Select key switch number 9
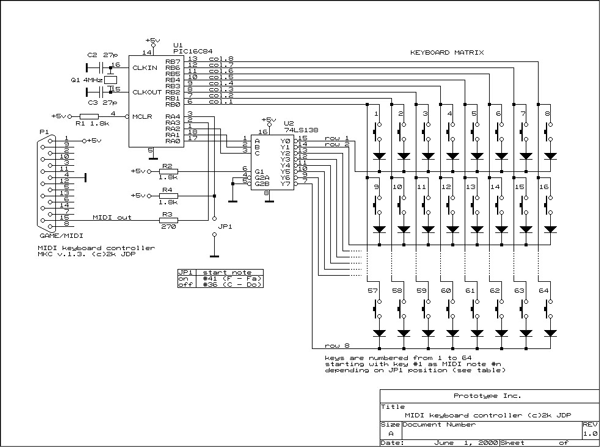Image resolution: width=600 pixels, height=447 pixels. [379, 205]
